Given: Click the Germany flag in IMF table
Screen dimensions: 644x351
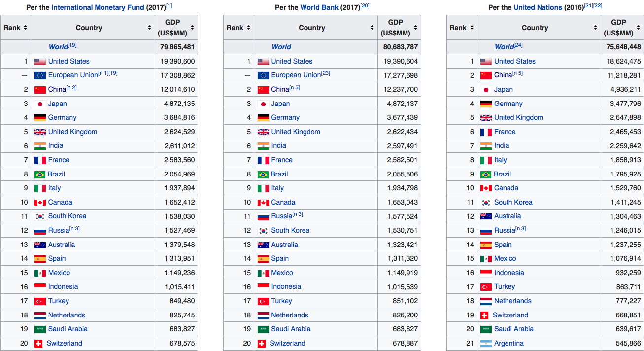Looking at the screenshot, I should coord(40,118).
